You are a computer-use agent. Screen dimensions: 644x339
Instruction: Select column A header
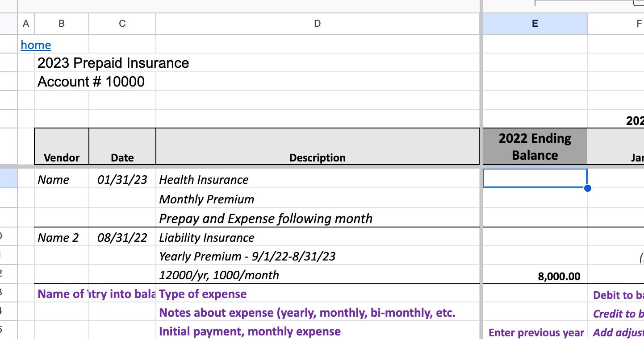(x=26, y=24)
